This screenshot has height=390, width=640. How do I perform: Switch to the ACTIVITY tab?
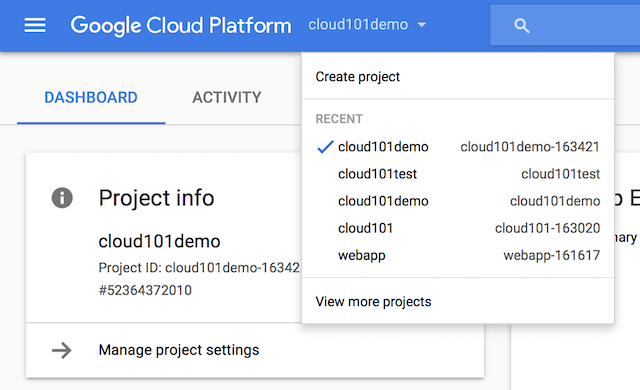[x=227, y=98]
